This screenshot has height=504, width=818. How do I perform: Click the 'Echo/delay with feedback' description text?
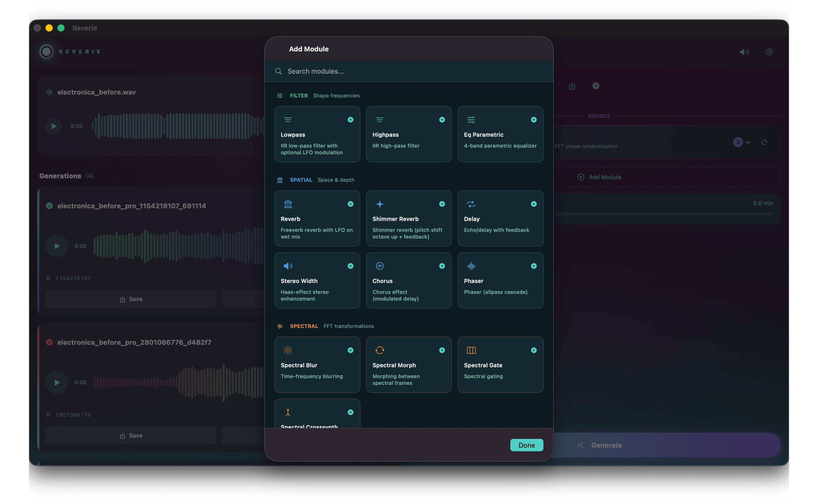[x=496, y=230]
